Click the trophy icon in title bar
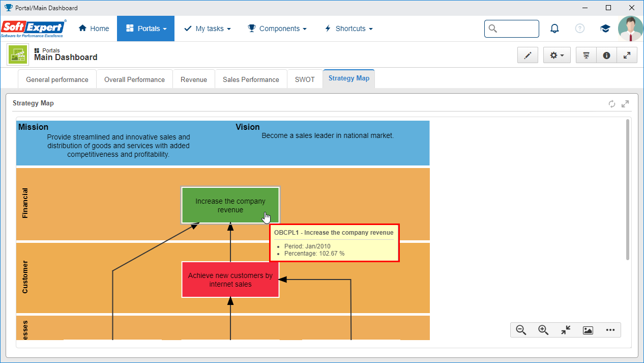The width and height of the screenshot is (644, 363). tap(8, 8)
